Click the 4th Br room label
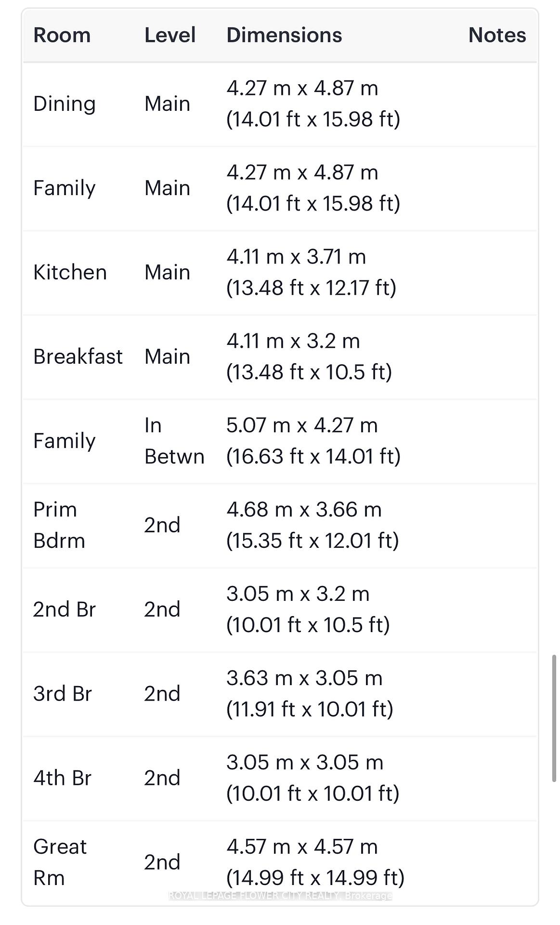560x925 pixels. click(x=62, y=778)
